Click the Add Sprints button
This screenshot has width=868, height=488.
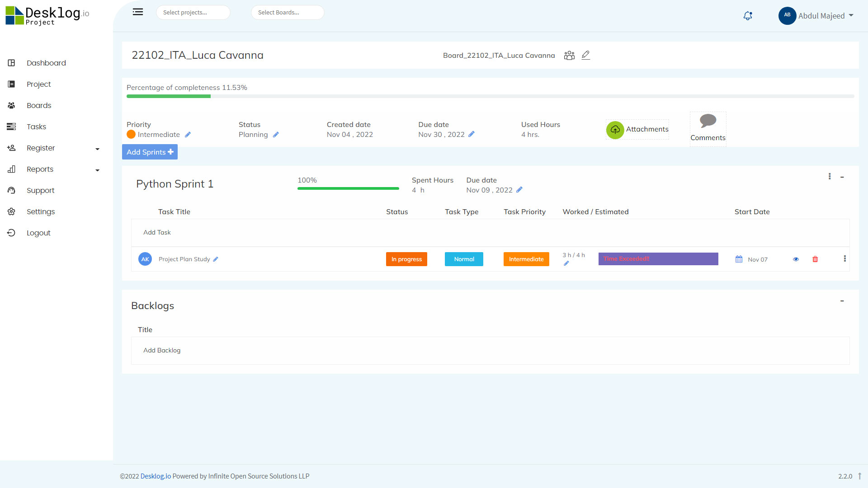coord(150,152)
